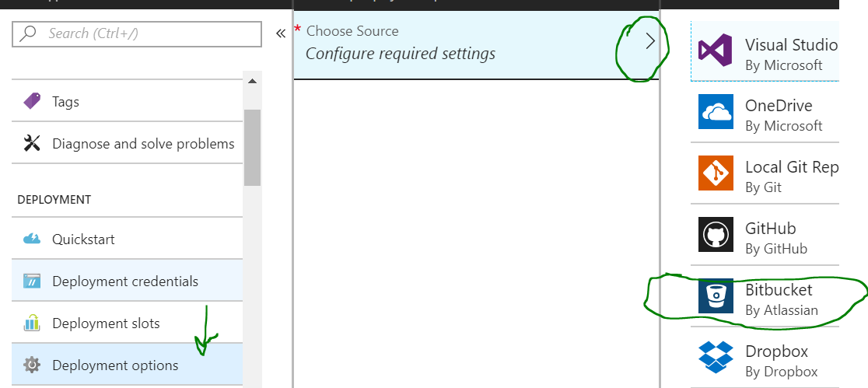868x388 pixels.
Task: Choose Local Git Repository source
Action: [765, 173]
